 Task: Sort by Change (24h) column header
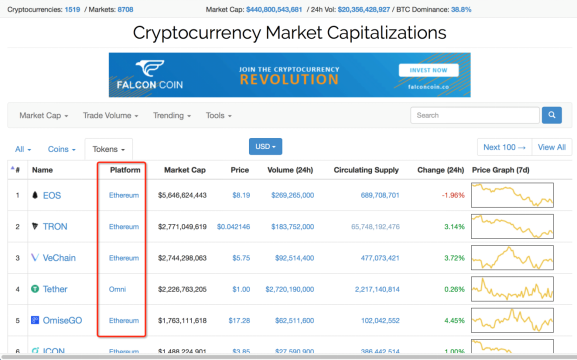coord(441,170)
